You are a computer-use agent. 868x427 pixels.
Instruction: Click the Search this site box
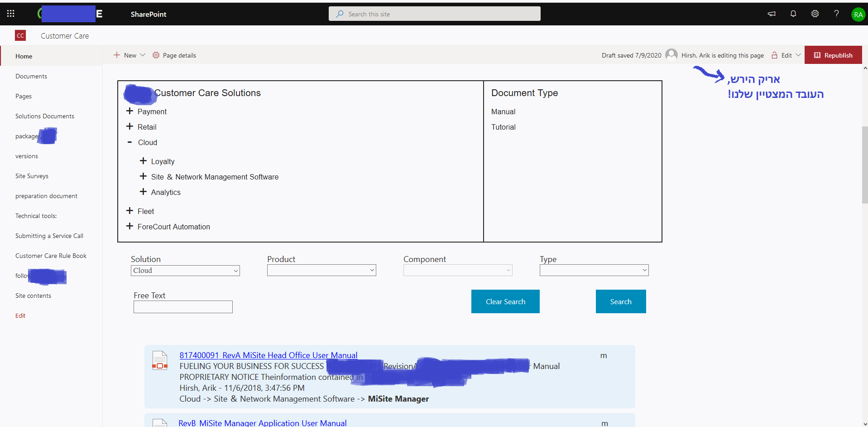point(435,14)
